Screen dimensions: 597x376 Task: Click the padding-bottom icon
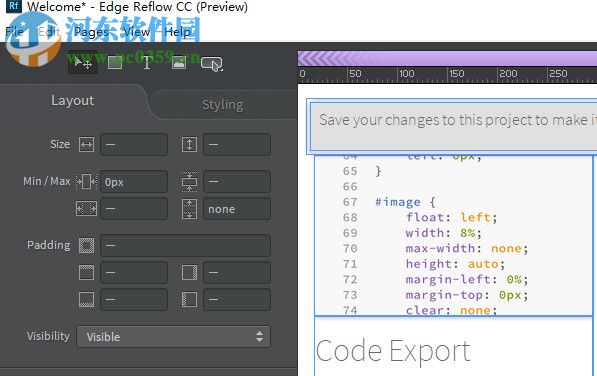[x=86, y=300]
